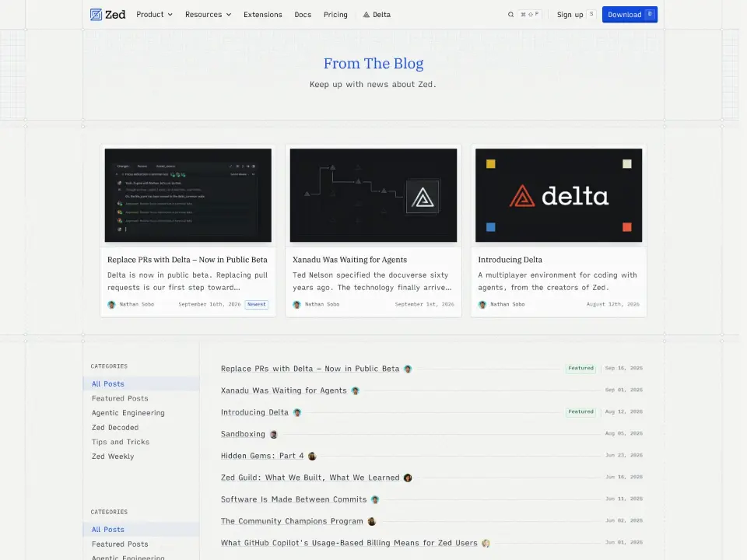
Task: Select Featured Posts in first Categories list
Action: (120, 398)
